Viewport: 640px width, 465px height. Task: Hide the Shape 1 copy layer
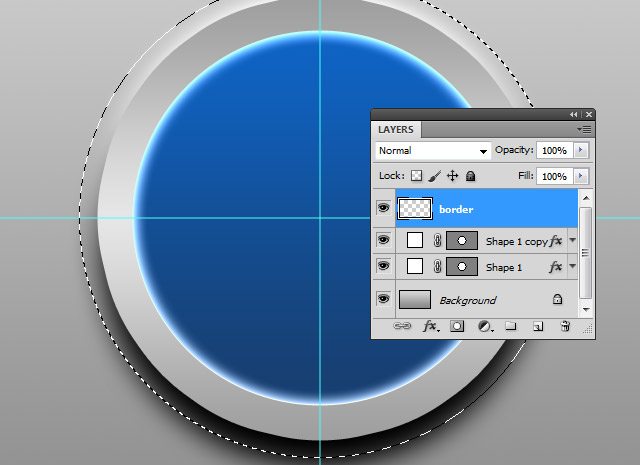click(x=383, y=240)
